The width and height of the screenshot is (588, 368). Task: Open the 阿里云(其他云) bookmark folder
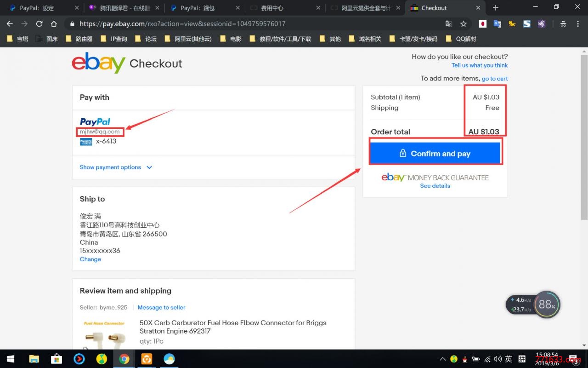(x=187, y=39)
